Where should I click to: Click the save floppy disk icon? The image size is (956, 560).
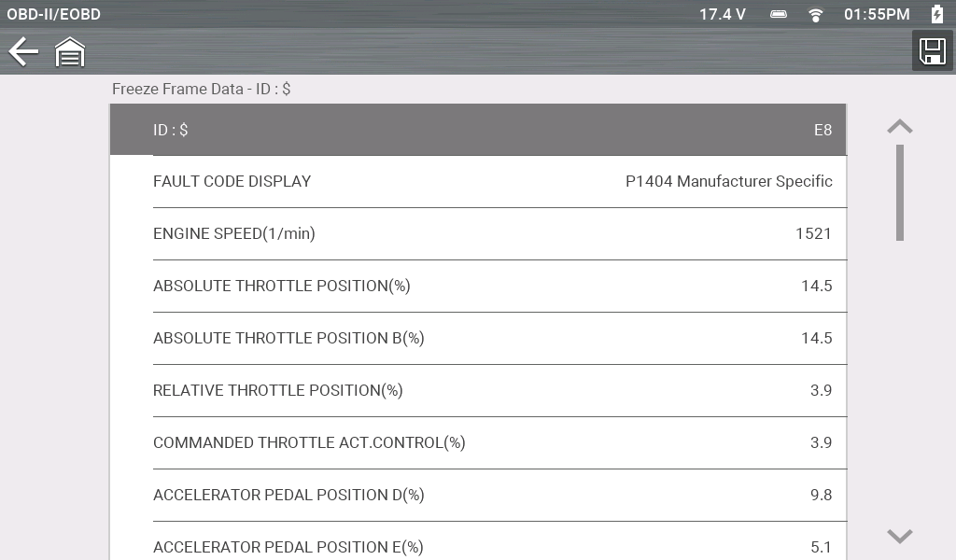[933, 51]
